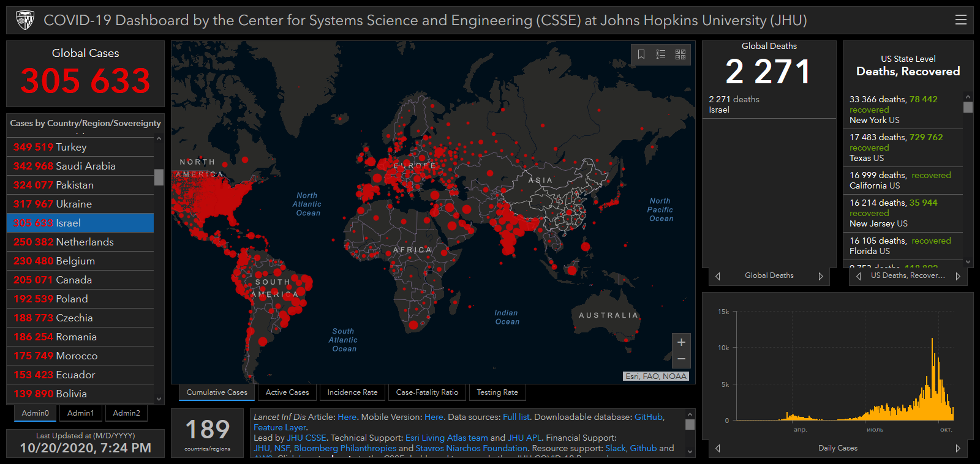
Task: Open the Stavros Niarchos Foundation link
Action: (x=471, y=448)
